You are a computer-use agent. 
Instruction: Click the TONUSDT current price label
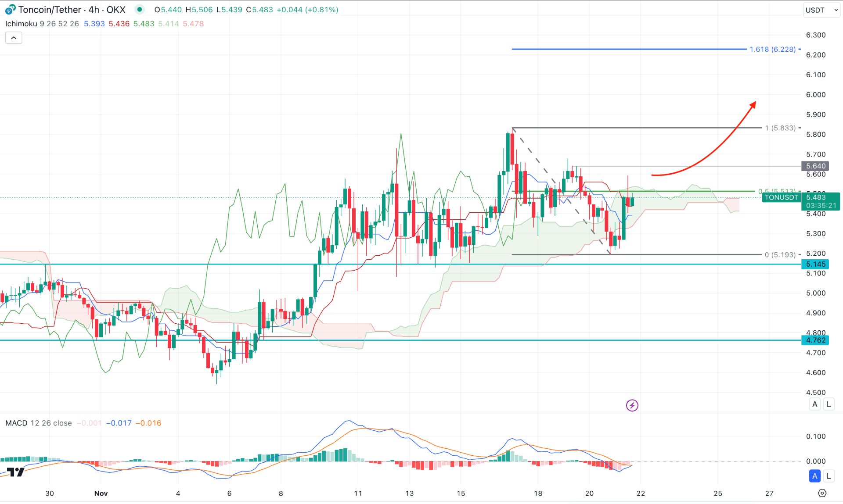coord(782,197)
